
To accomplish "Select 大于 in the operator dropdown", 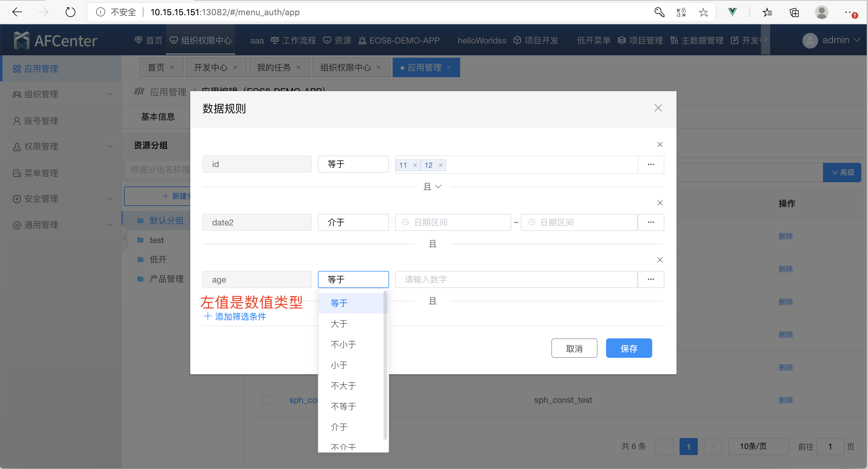I will 339,324.
